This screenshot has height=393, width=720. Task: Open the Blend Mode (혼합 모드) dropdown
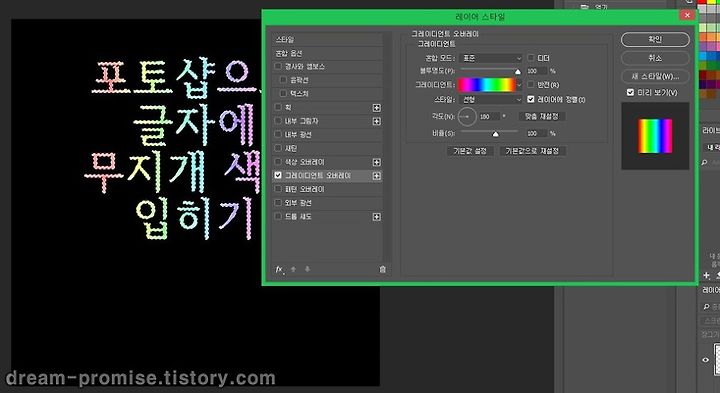coord(490,58)
